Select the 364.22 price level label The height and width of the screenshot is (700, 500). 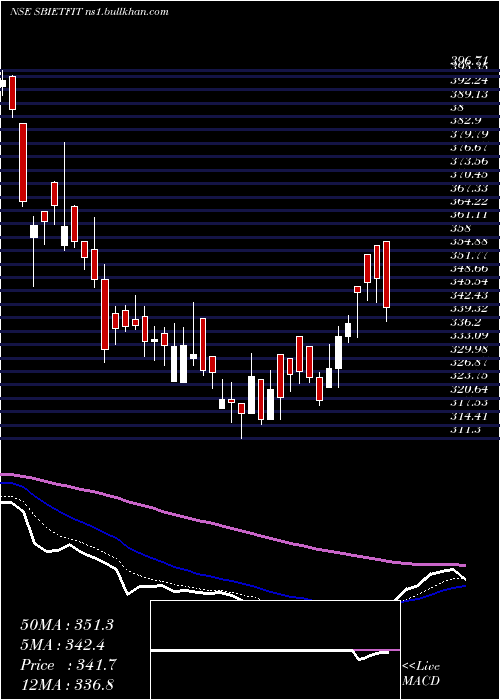point(468,201)
